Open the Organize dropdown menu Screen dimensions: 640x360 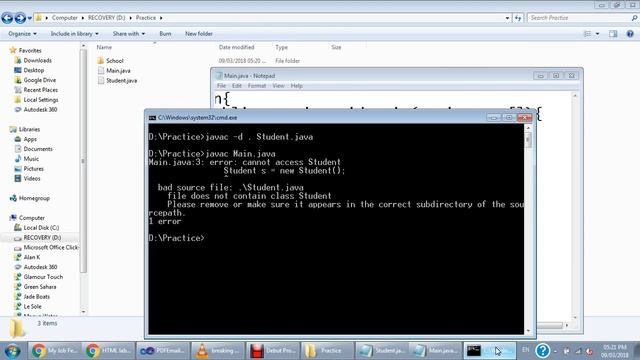coord(22,34)
